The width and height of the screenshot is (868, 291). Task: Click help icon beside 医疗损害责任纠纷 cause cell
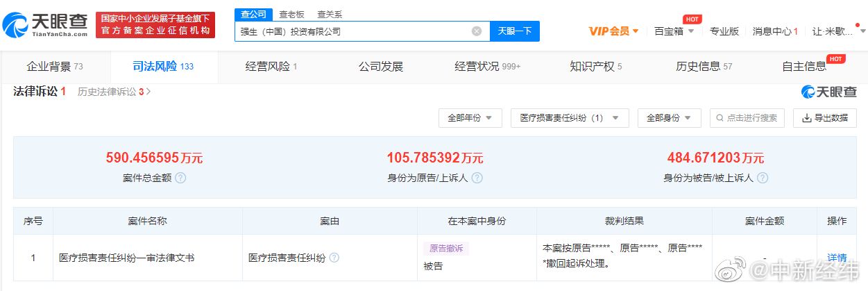(x=334, y=258)
